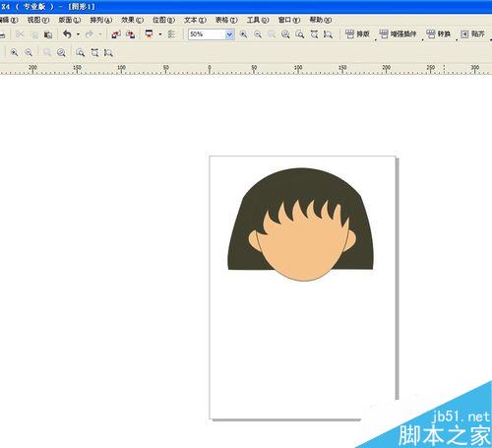Screen dimensions: 492x448
Task: Open the 工具(O) menu
Action: (x=258, y=20)
